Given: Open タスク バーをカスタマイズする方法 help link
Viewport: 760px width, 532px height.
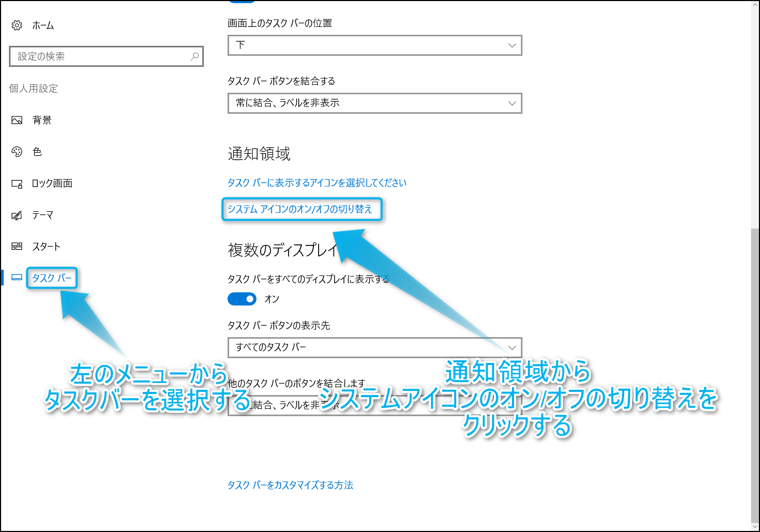Looking at the screenshot, I should point(290,485).
